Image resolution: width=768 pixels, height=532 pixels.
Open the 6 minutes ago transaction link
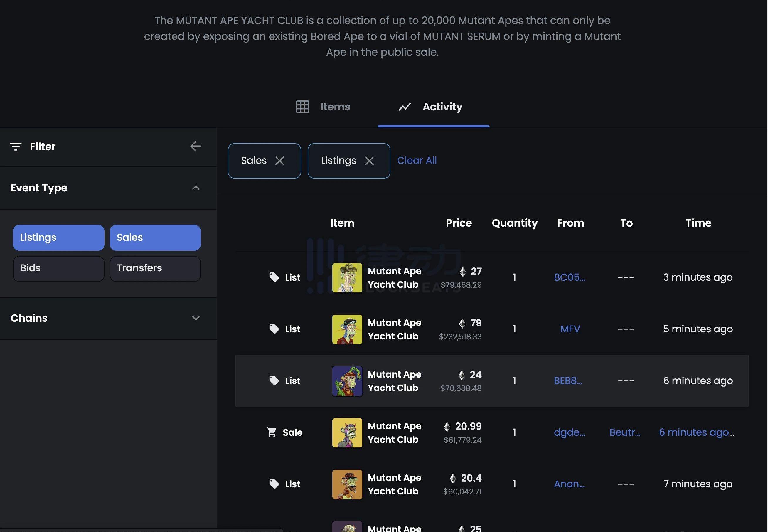tap(697, 432)
